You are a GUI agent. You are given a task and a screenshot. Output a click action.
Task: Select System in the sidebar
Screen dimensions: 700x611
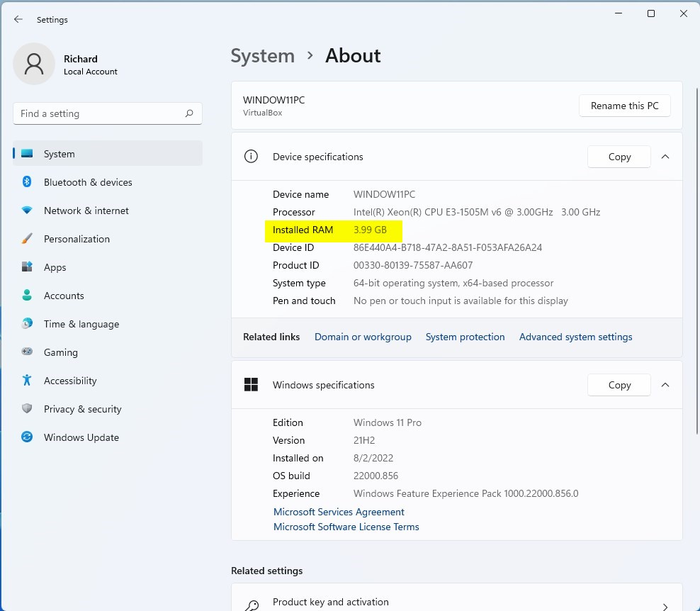click(x=59, y=154)
